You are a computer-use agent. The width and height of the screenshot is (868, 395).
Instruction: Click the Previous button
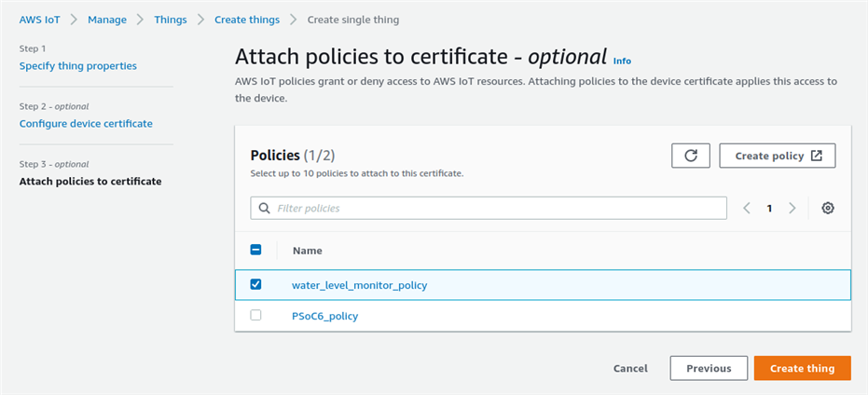click(x=708, y=368)
